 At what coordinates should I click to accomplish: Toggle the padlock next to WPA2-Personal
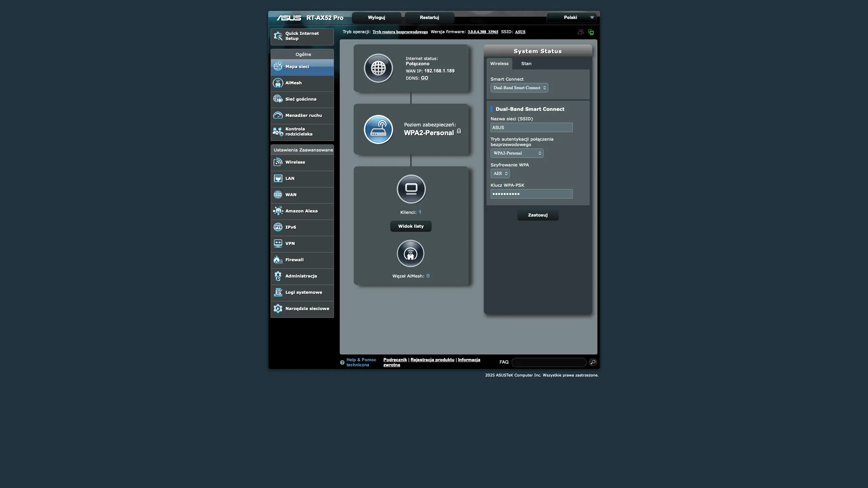(459, 131)
